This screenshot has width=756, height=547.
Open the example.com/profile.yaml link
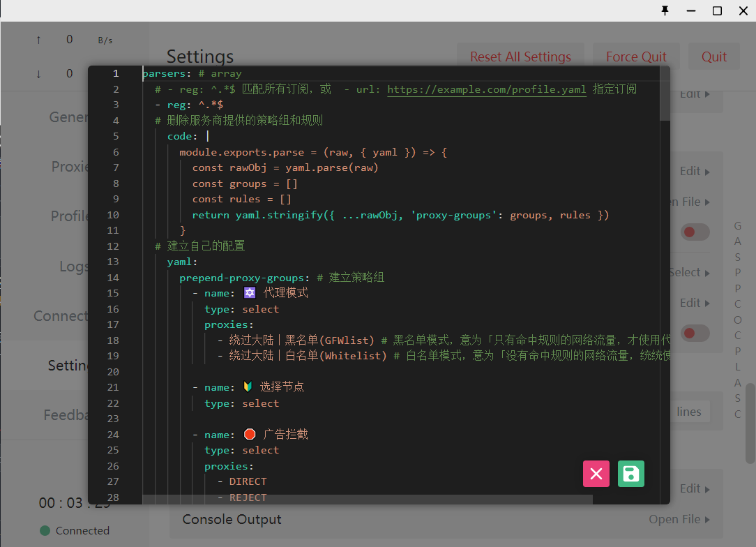pos(487,89)
